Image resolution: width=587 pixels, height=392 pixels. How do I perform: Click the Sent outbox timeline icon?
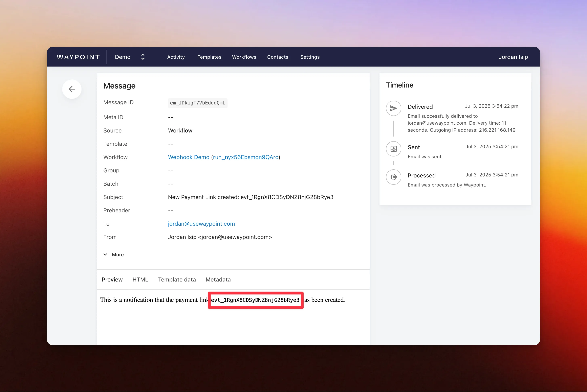pos(393,149)
